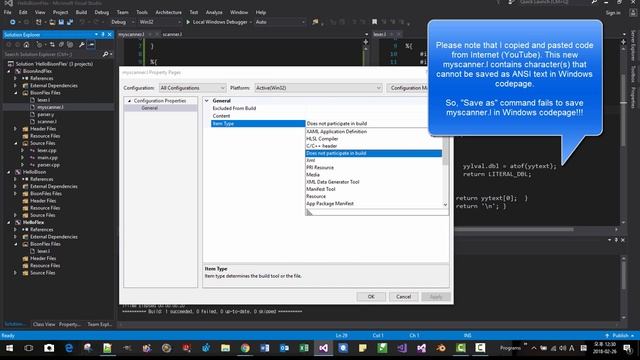Open the Analyze menu
640x360 pixels.
pos(214,12)
